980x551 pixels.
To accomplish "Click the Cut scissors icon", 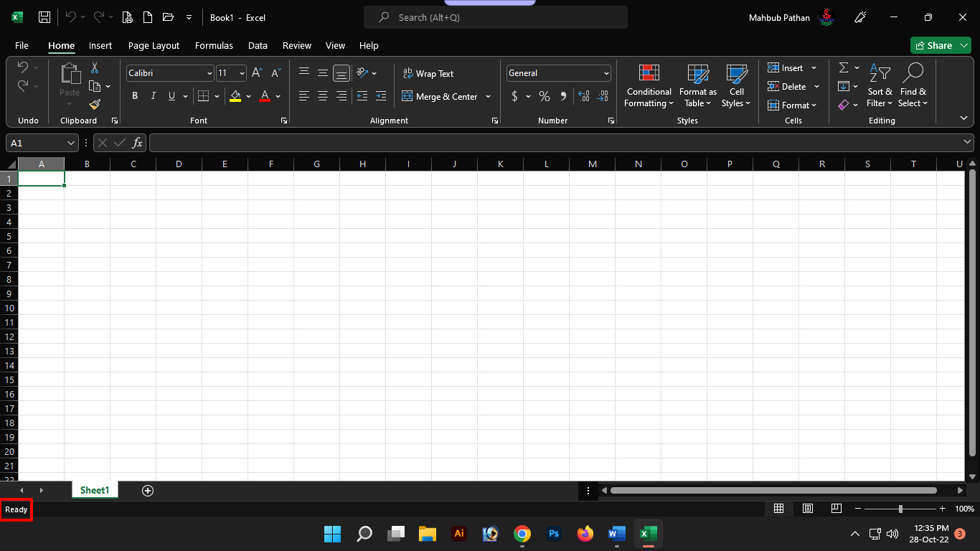I will tap(95, 68).
